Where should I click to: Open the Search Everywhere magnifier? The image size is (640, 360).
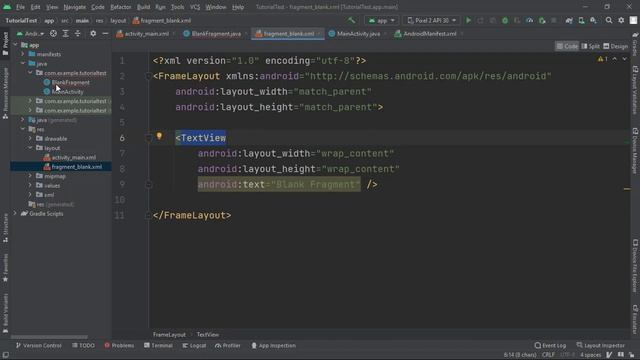click(609, 20)
